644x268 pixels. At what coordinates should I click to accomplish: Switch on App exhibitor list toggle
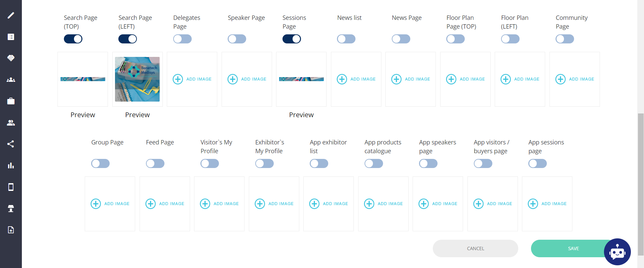click(x=319, y=164)
